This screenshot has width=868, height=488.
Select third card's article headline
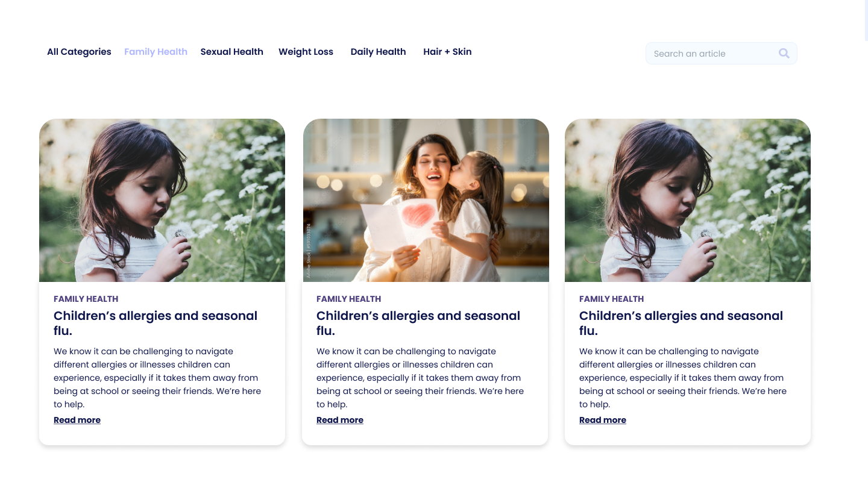click(681, 323)
